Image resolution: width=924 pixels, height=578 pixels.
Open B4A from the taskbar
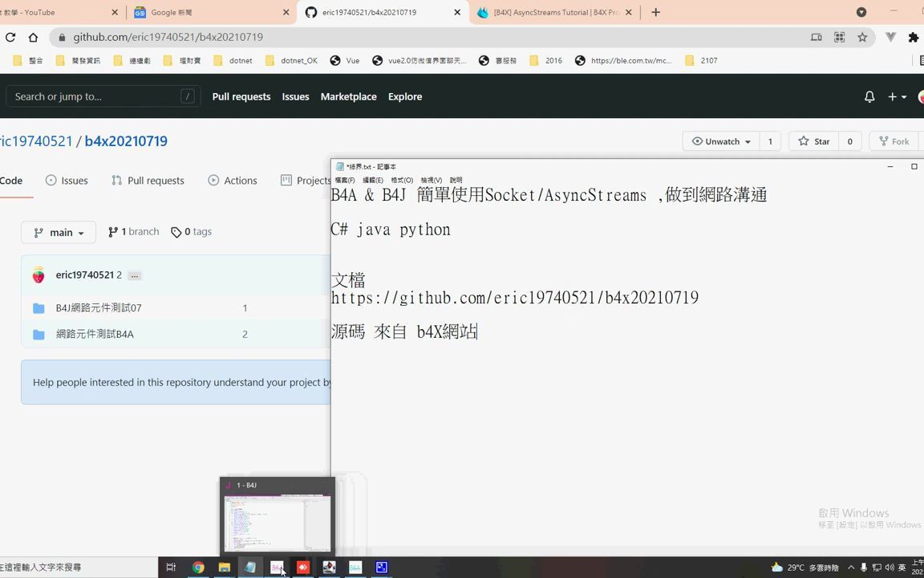coord(355,568)
